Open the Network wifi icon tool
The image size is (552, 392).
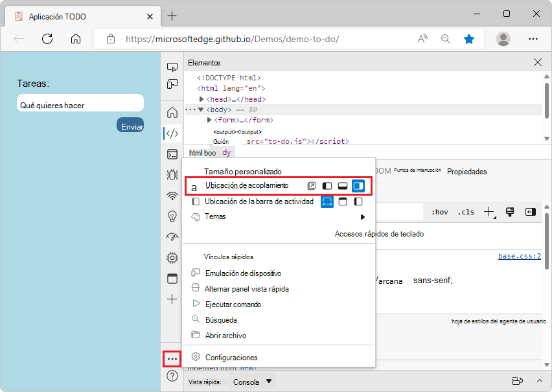tap(172, 196)
